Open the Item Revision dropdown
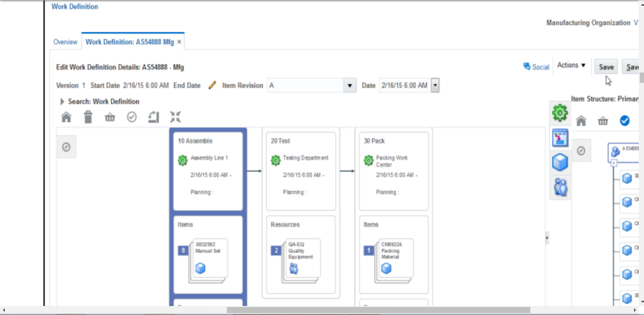The image size is (644, 315). (x=350, y=85)
